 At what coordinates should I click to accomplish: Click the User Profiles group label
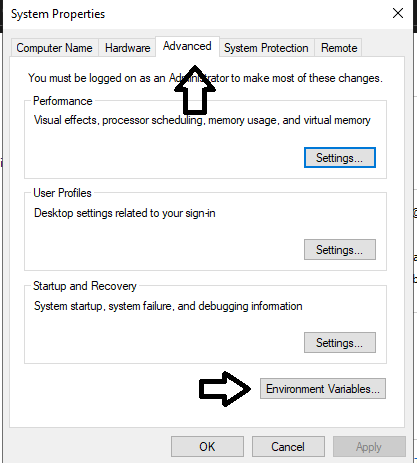point(62,193)
